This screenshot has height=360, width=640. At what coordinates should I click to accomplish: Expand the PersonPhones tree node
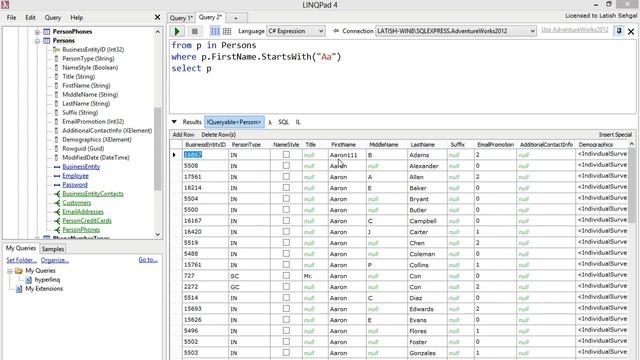tap(37, 32)
